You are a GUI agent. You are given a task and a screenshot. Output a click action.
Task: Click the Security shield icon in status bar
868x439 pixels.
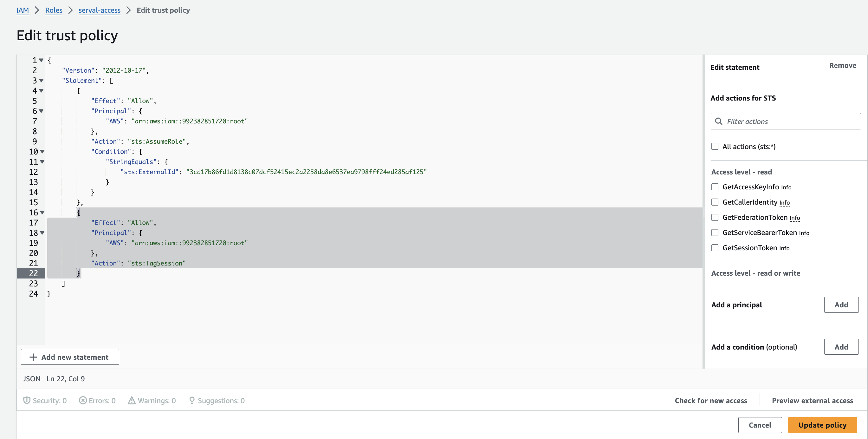click(x=27, y=400)
